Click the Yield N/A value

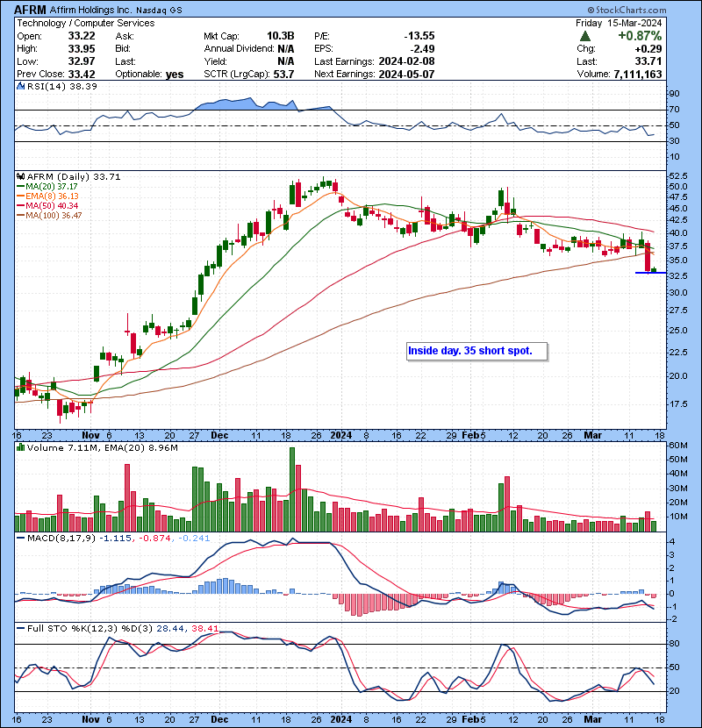tap(286, 61)
